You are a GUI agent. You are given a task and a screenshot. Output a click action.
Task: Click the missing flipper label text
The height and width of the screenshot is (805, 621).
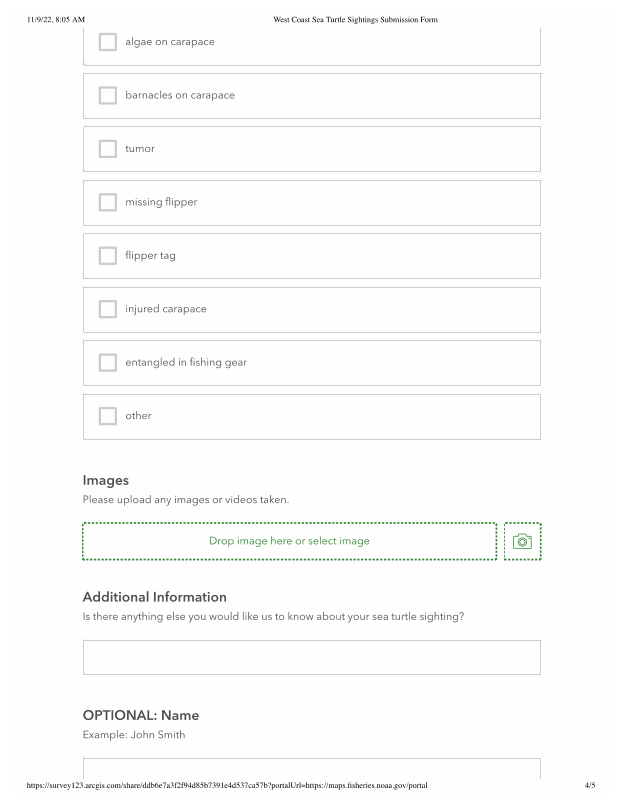[x=161, y=202]
